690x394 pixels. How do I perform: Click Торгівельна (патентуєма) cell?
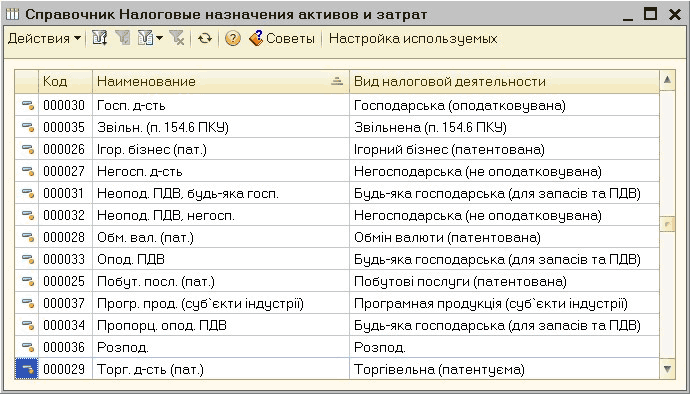pos(505,369)
